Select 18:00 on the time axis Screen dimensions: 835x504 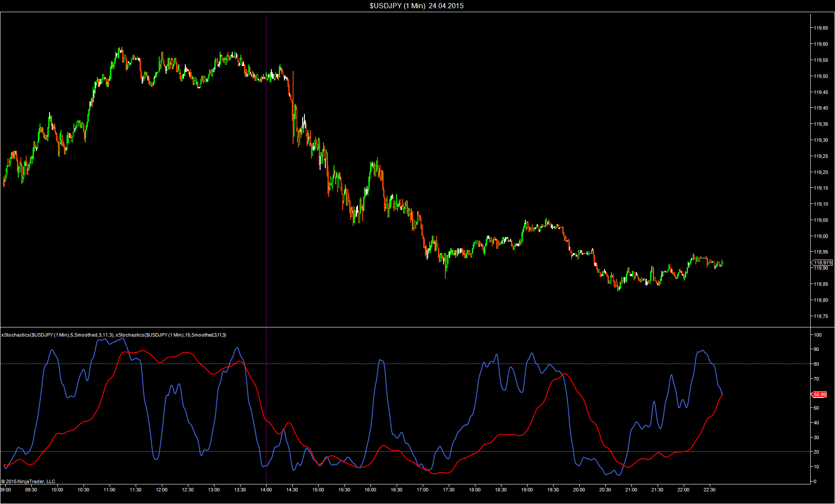click(x=475, y=490)
